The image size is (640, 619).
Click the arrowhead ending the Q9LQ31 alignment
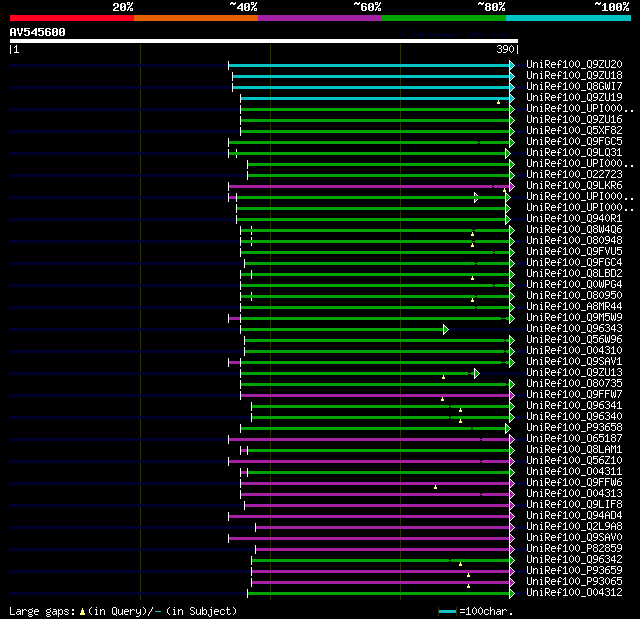pos(508,153)
